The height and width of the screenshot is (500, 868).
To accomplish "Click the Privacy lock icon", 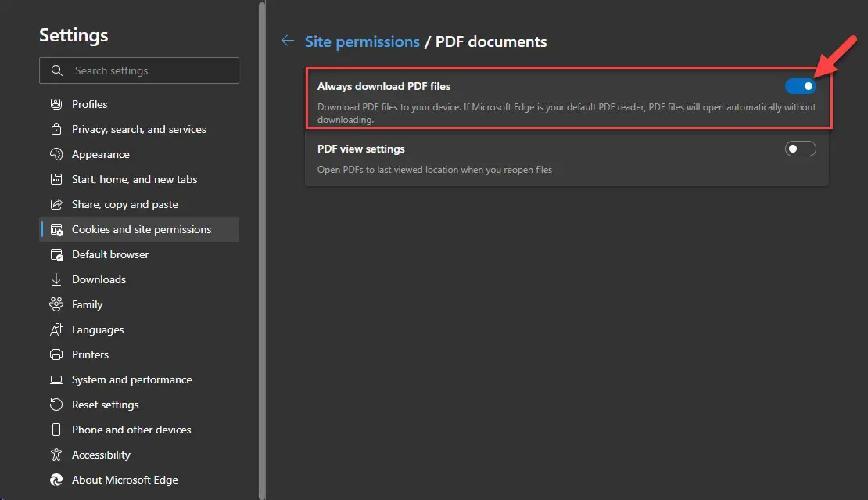I will [56, 129].
